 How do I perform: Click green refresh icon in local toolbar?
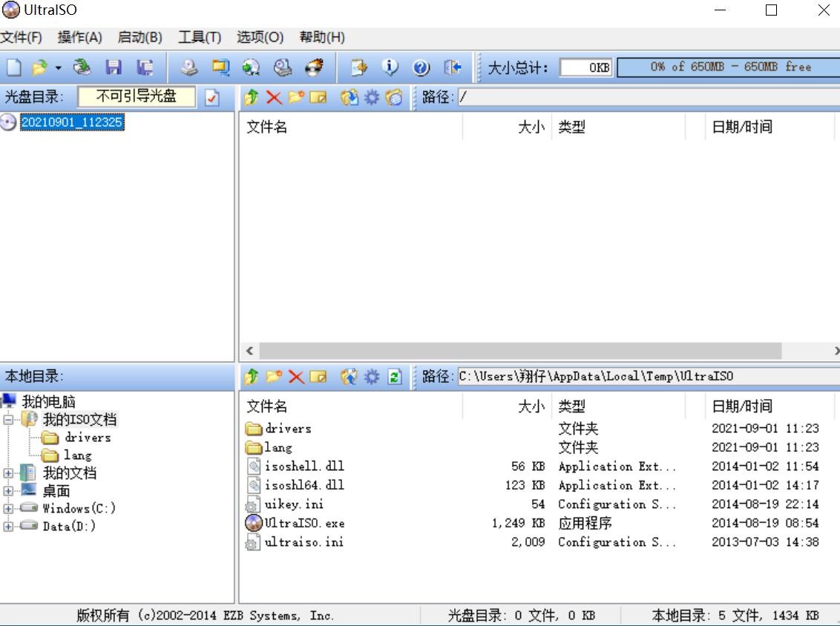tap(395, 377)
